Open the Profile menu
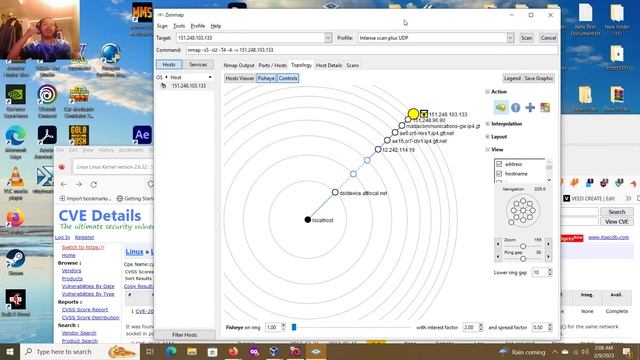This screenshot has width=640, height=360. pos(198,26)
